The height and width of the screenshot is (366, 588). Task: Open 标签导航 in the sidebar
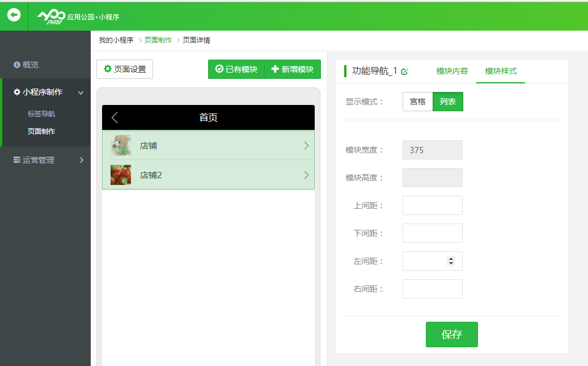[x=41, y=114]
